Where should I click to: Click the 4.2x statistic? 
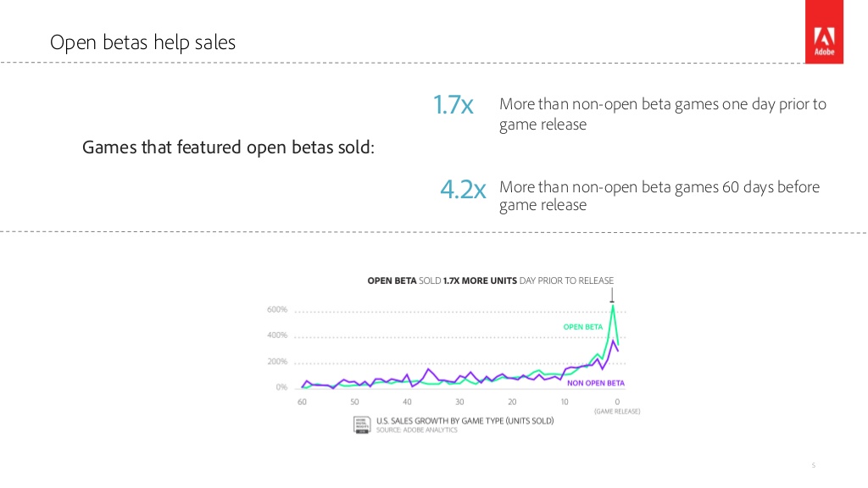(x=462, y=190)
